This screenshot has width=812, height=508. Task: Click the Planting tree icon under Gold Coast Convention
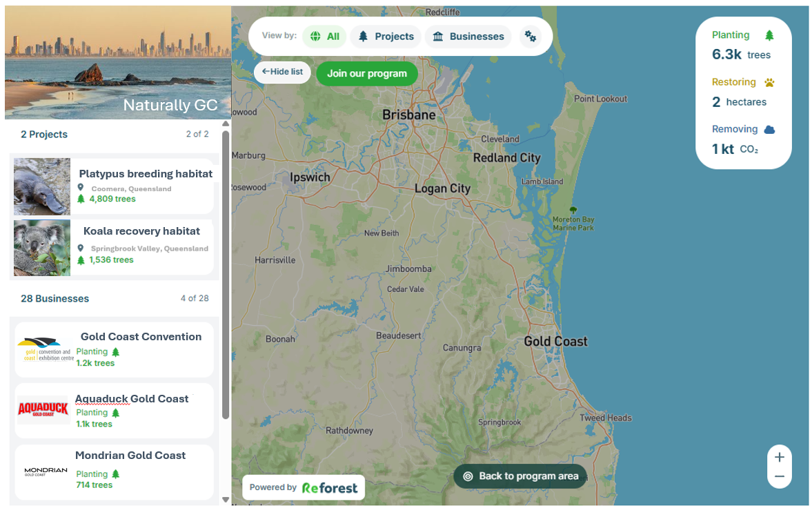115,352
